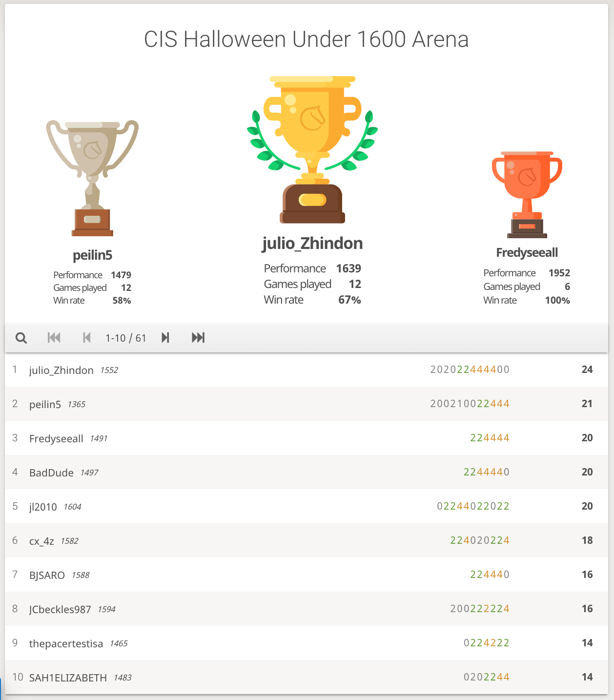
Task: Select JCbeckles987 in standings
Action: pyautogui.click(x=307, y=609)
